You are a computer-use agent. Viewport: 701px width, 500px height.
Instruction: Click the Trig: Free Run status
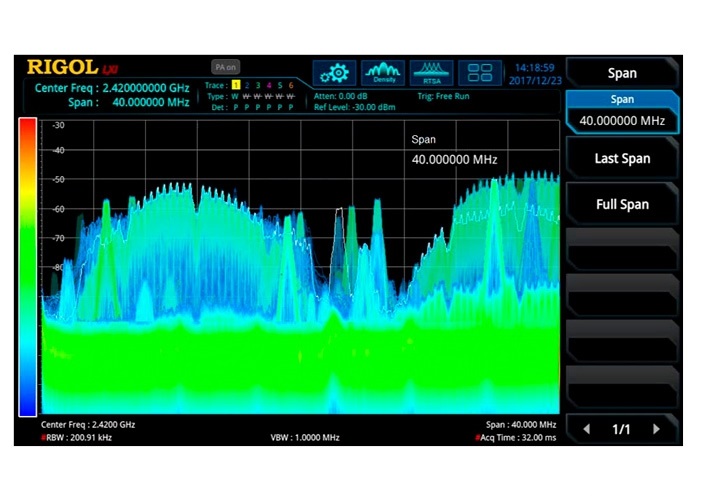point(445,96)
